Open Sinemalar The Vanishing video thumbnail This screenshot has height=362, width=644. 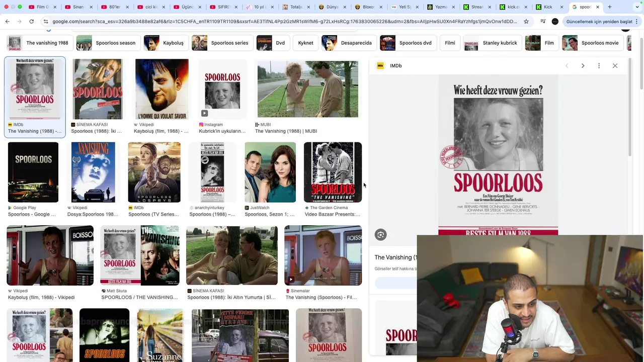pos(323,255)
